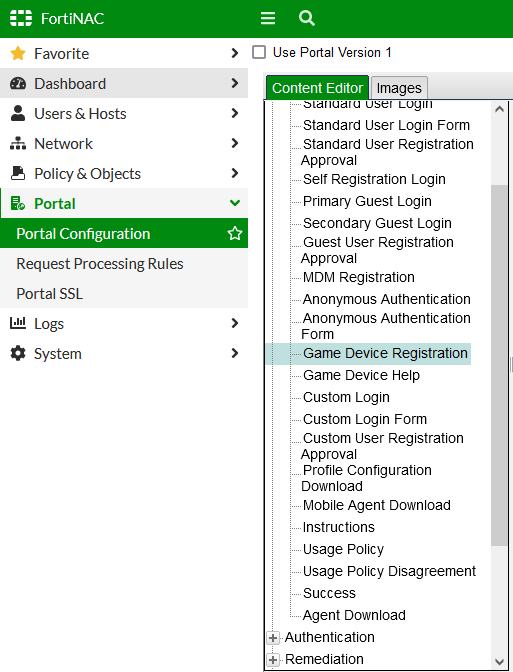Open the System menu item
Viewport: 513px width, 672px height.
pos(124,353)
